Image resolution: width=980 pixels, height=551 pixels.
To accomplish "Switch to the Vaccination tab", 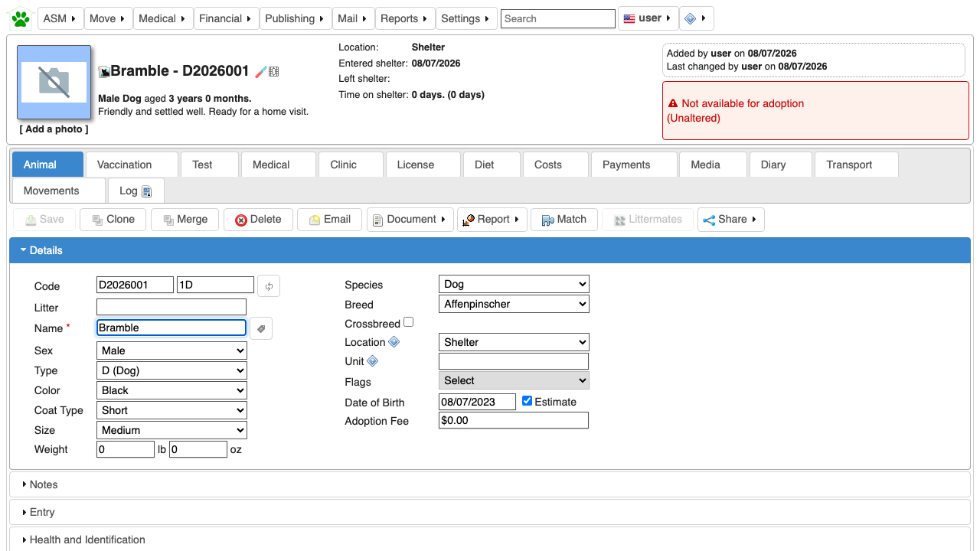I will point(132,165).
